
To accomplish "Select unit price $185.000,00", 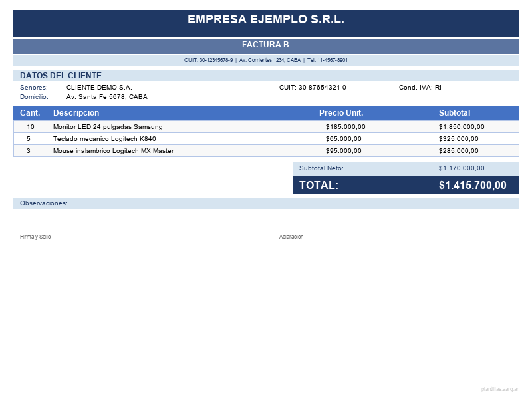I will pyautogui.click(x=345, y=127).
